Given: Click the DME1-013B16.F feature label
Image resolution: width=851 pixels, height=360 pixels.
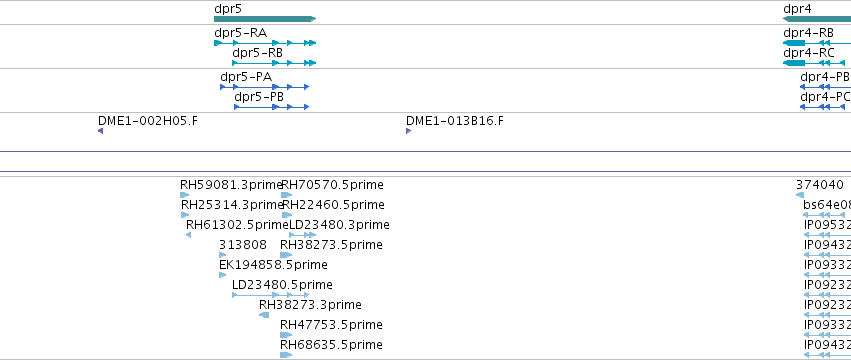Looking at the screenshot, I should 455,121.
